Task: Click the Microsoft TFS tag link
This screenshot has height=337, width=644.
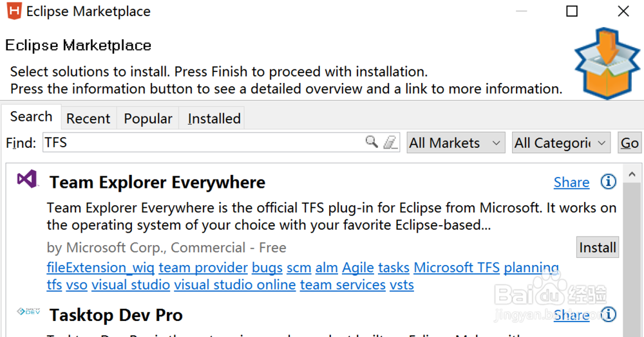Action: (457, 268)
